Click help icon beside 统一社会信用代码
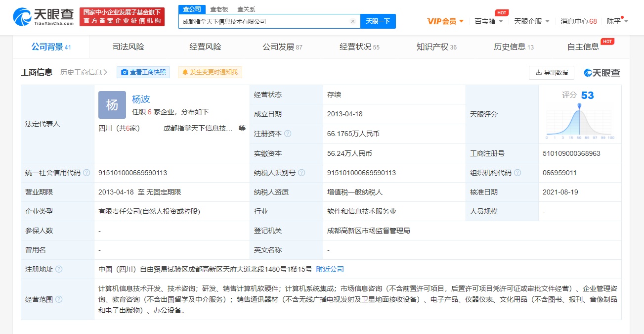 86,173
